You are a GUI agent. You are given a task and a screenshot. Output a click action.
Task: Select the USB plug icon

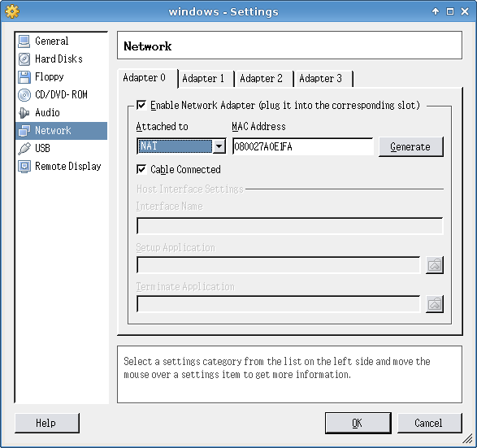click(24, 149)
